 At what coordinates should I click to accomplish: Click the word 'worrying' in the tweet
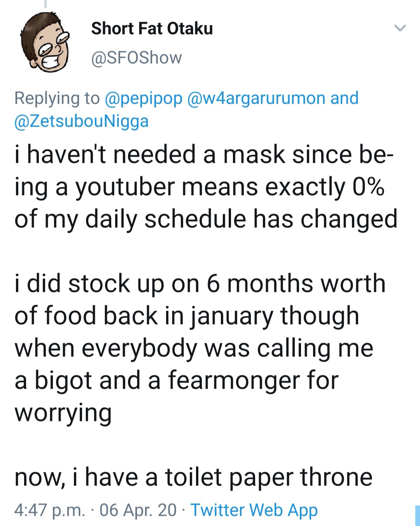63,413
